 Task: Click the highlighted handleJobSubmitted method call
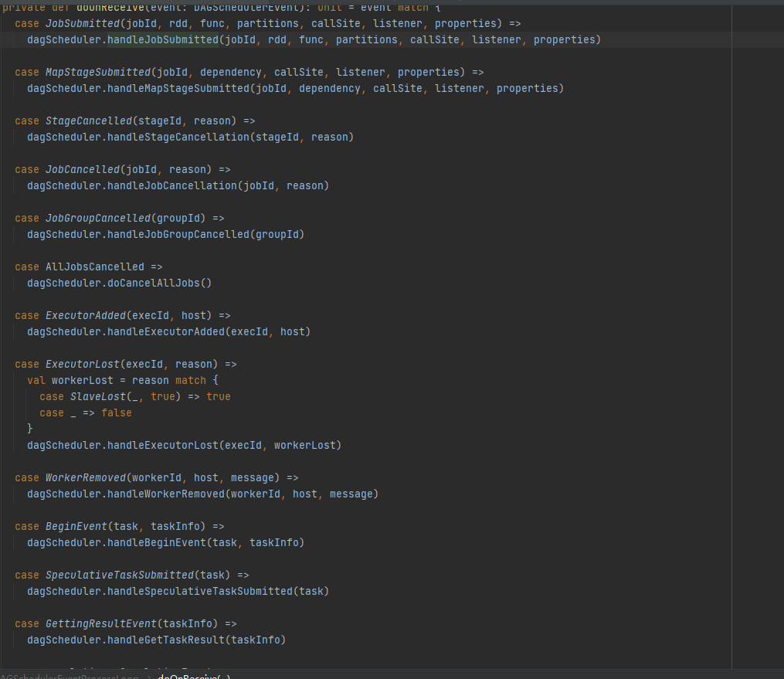click(163, 39)
